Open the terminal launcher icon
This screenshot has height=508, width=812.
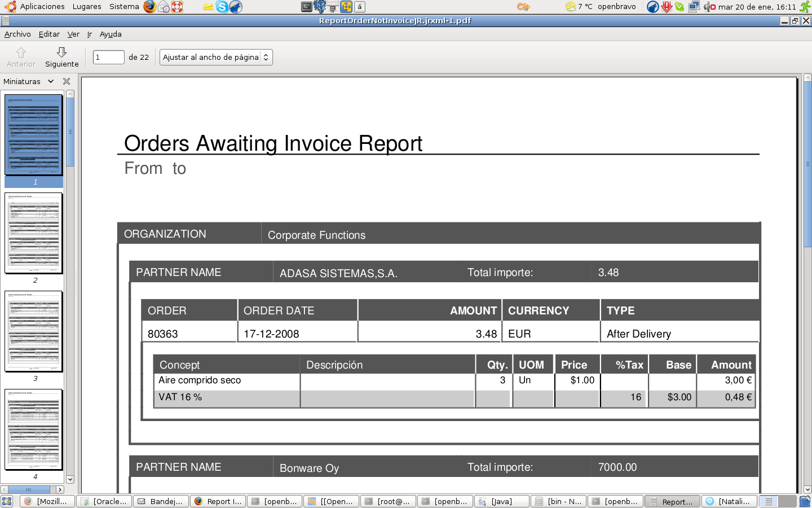click(x=307, y=7)
